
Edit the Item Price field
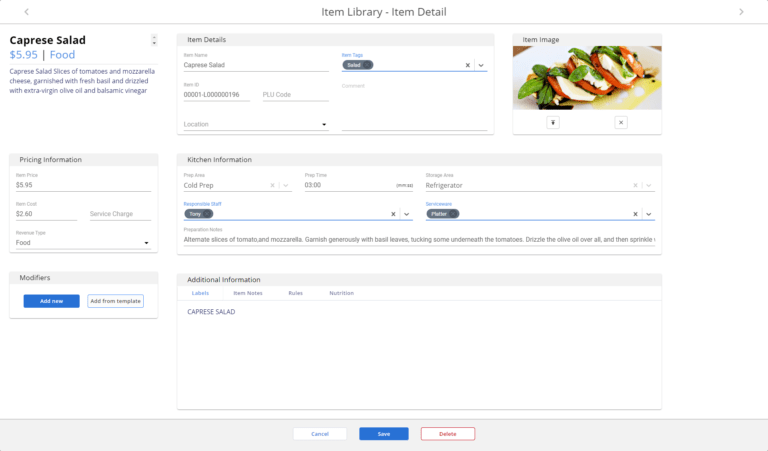[x=83, y=185]
